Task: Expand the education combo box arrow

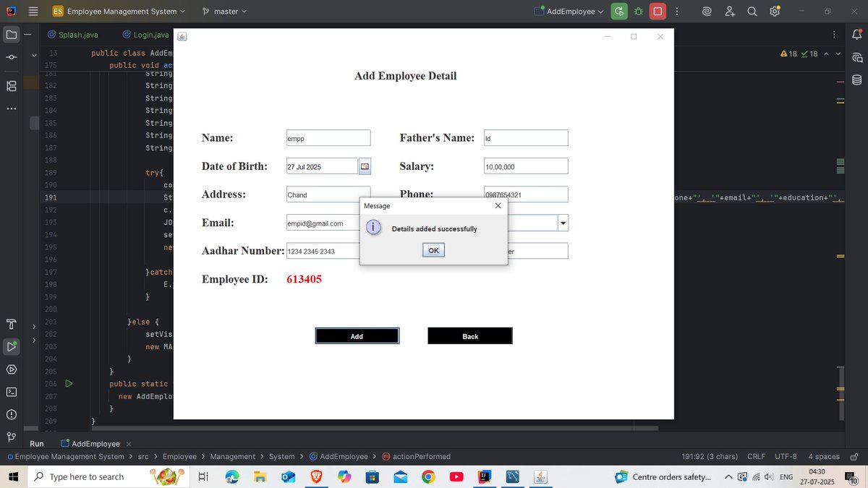Action: coord(563,223)
